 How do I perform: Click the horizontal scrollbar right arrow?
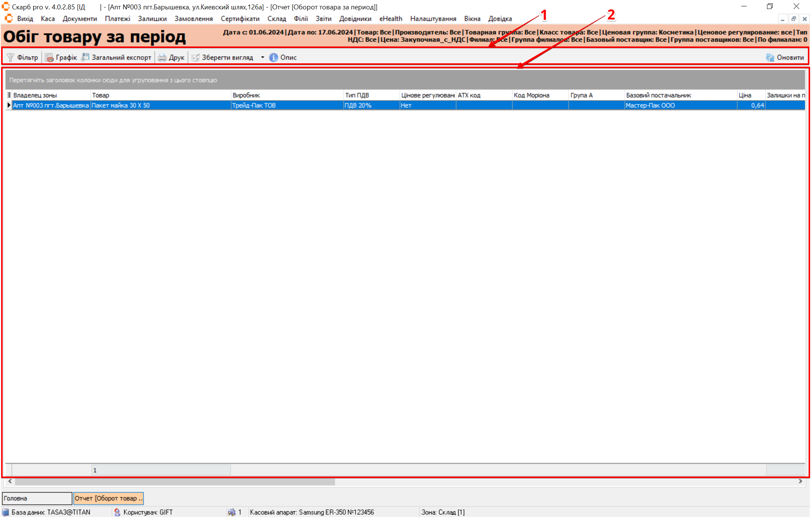(x=800, y=481)
